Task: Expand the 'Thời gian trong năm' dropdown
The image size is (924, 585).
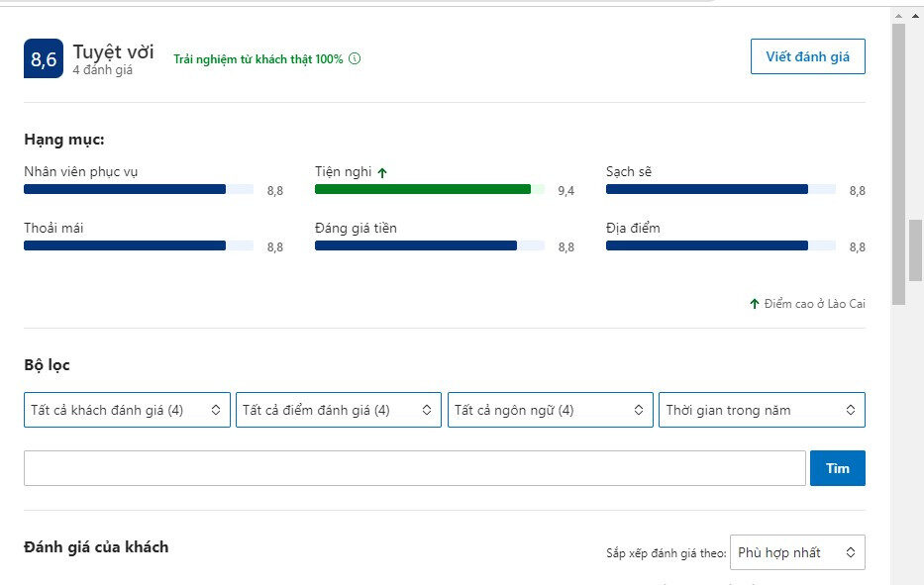Action: point(761,410)
